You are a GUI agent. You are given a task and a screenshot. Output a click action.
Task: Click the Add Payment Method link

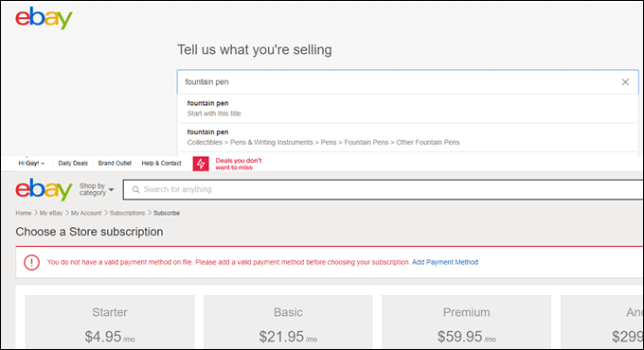pyautogui.click(x=445, y=262)
